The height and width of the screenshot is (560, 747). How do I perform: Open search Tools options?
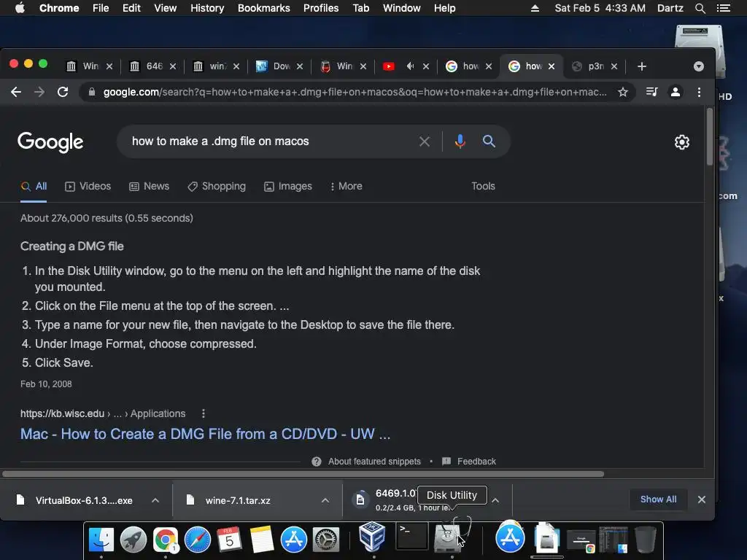click(x=483, y=186)
